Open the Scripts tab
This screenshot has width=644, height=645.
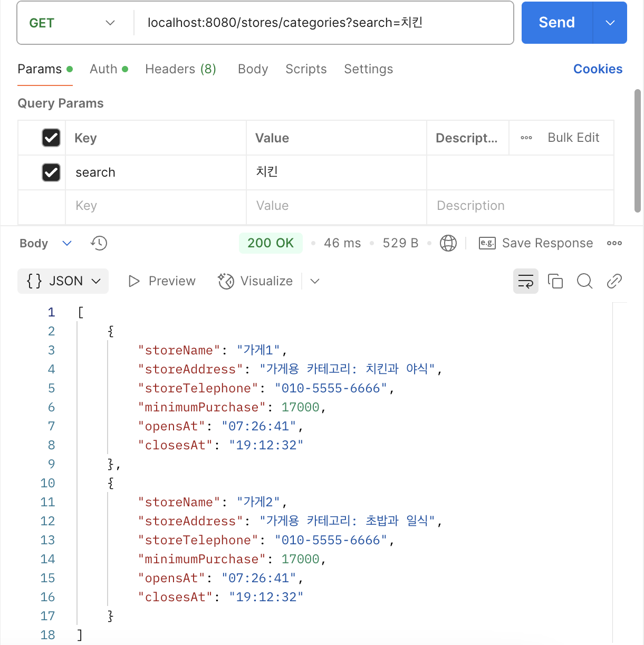click(306, 69)
